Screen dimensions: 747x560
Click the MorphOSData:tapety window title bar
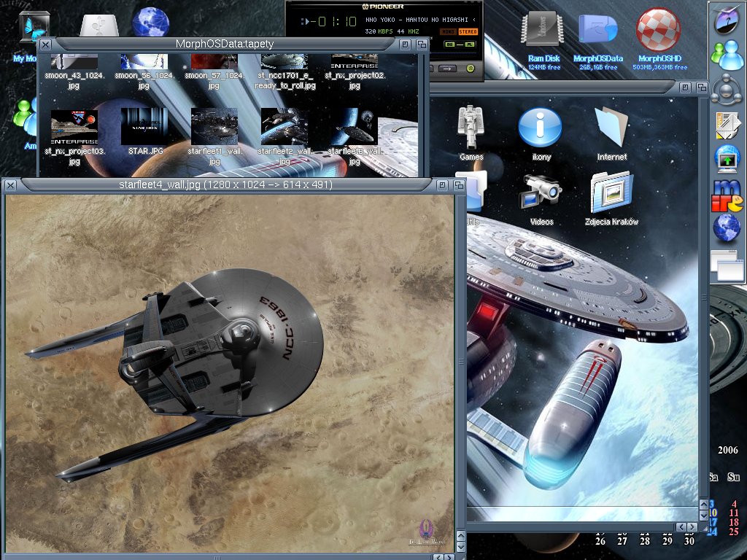coord(225,44)
